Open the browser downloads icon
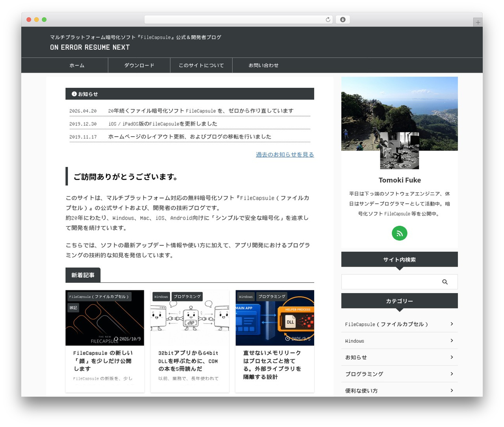The width and height of the screenshot is (504, 427). point(343,20)
